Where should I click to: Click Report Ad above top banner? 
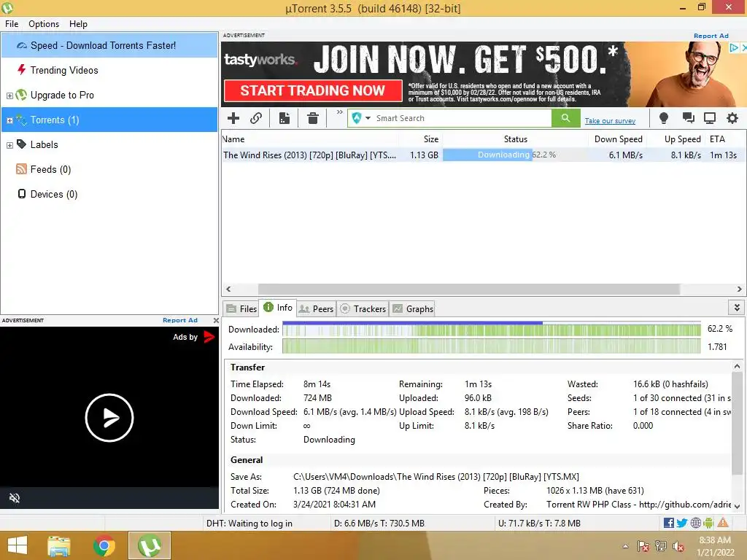[x=711, y=36]
